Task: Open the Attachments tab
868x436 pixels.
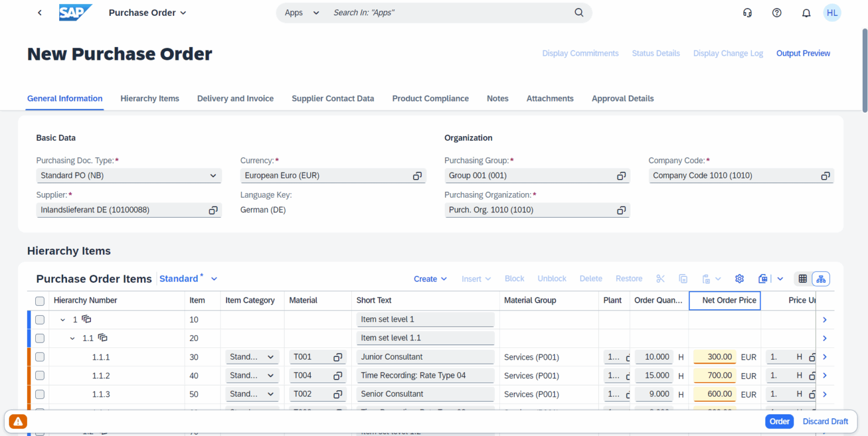Action: [x=550, y=98]
